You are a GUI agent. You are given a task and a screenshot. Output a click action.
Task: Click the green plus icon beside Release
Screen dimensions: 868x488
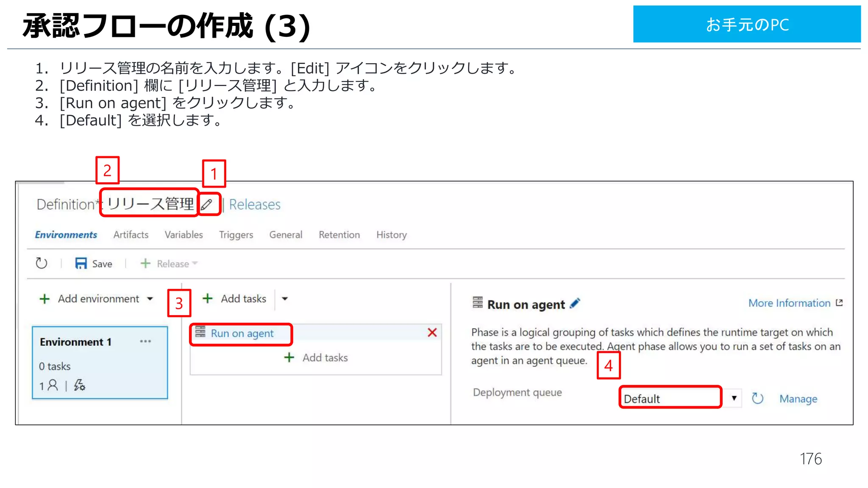145,263
